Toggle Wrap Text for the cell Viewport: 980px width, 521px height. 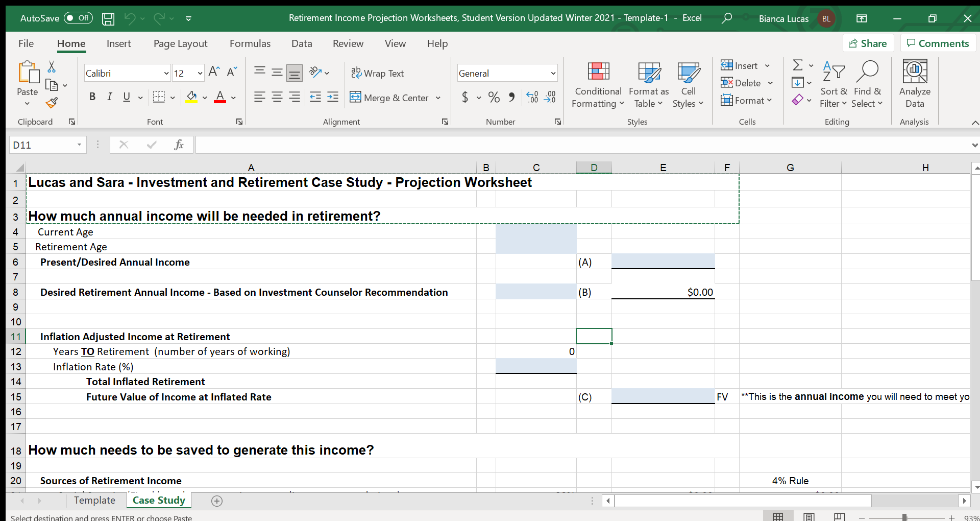377,73
